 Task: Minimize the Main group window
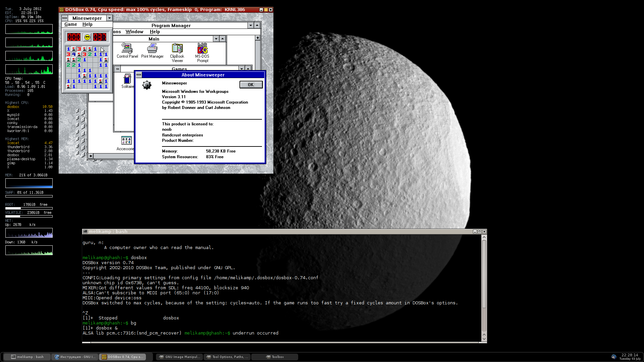click(216, 39)
